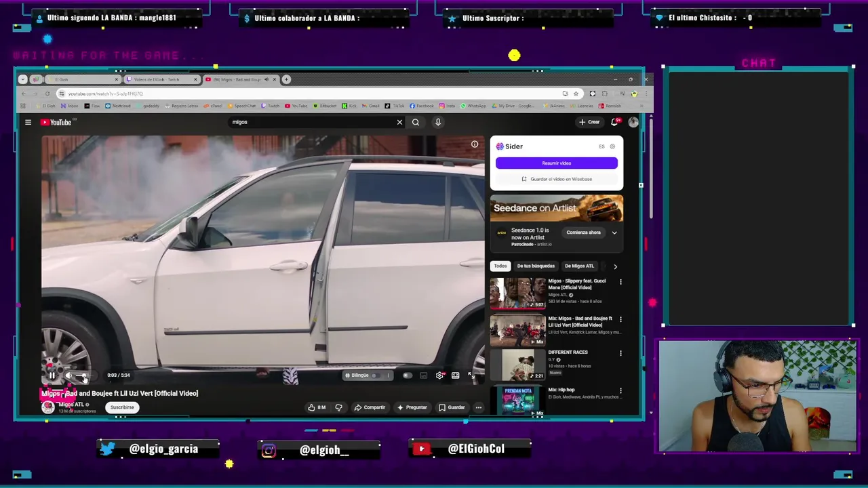Open options menu for Migos - Slippery
The height and width of the screenshot is (488, 868).
point(620,281)
